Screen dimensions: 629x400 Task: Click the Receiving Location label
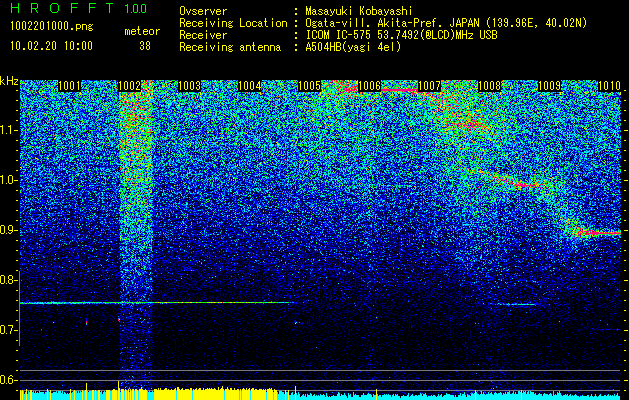[233, 23]
